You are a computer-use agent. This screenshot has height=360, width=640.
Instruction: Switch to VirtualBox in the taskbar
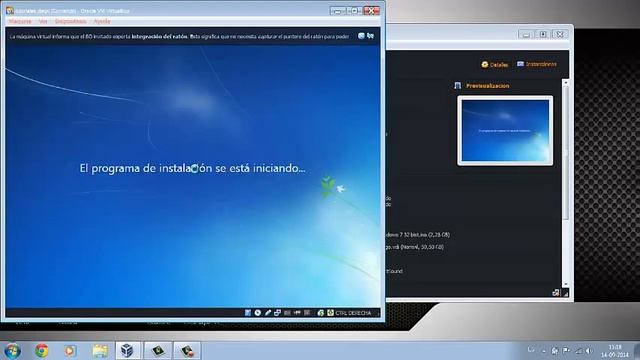(128, 351)
